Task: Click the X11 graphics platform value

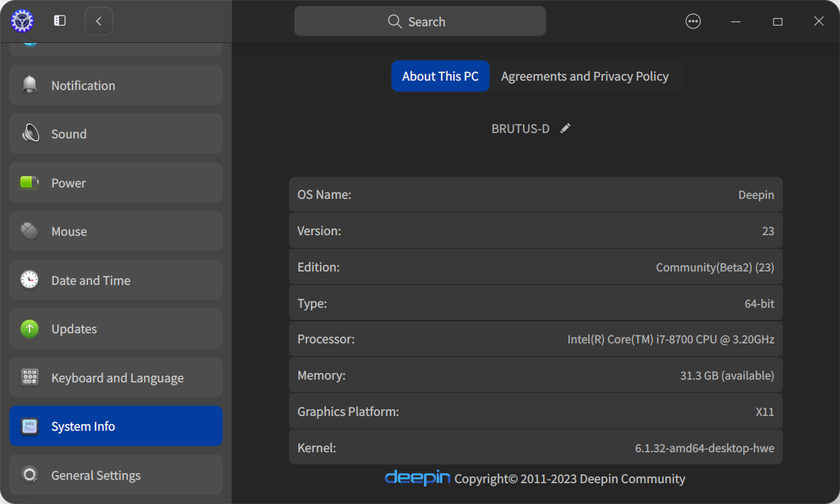Action: click(x=765, y=412)
